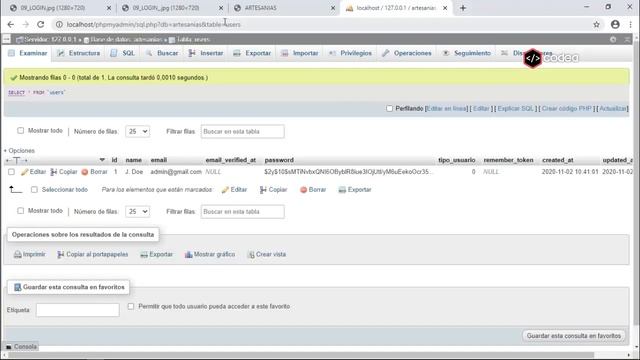This screenshot has width=640, height=360.
Task: Click the phpMyAdmin settings gear icon
Action: click(x=613, y=40)
